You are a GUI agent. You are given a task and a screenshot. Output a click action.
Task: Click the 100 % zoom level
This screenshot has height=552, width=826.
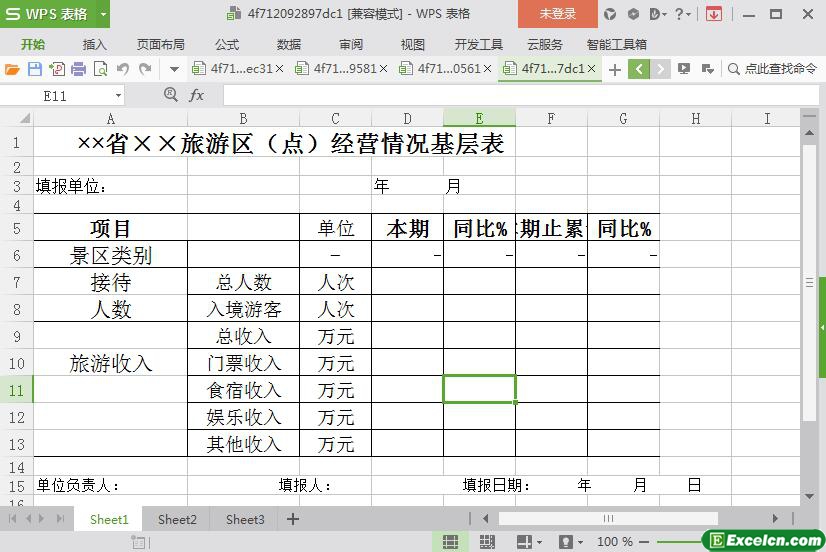615,541
